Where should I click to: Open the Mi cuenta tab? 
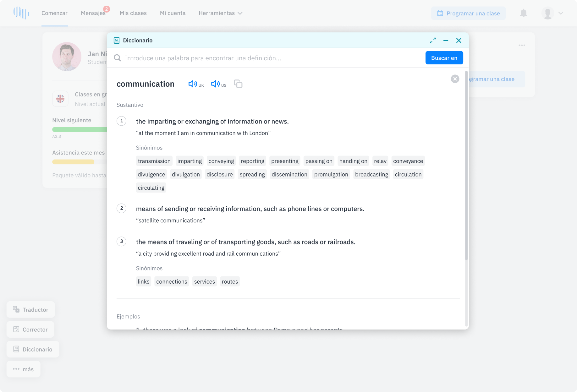coord(173,13)
